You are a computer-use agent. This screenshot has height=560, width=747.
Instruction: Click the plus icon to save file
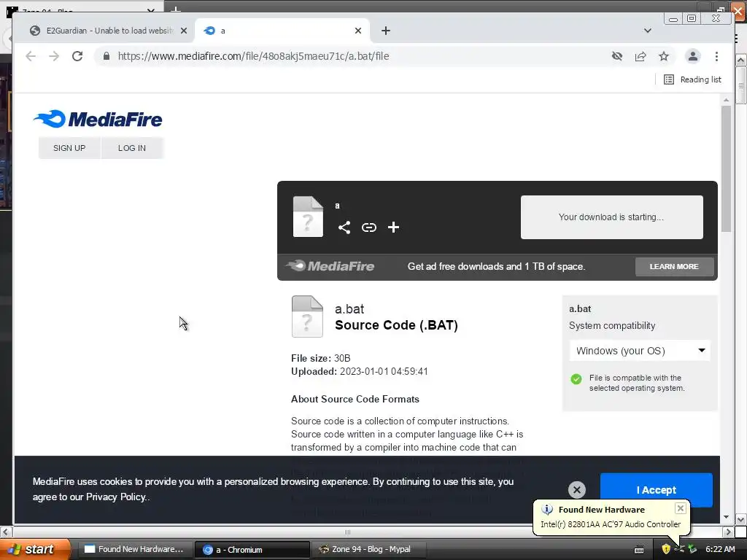[x=393, y=227]
